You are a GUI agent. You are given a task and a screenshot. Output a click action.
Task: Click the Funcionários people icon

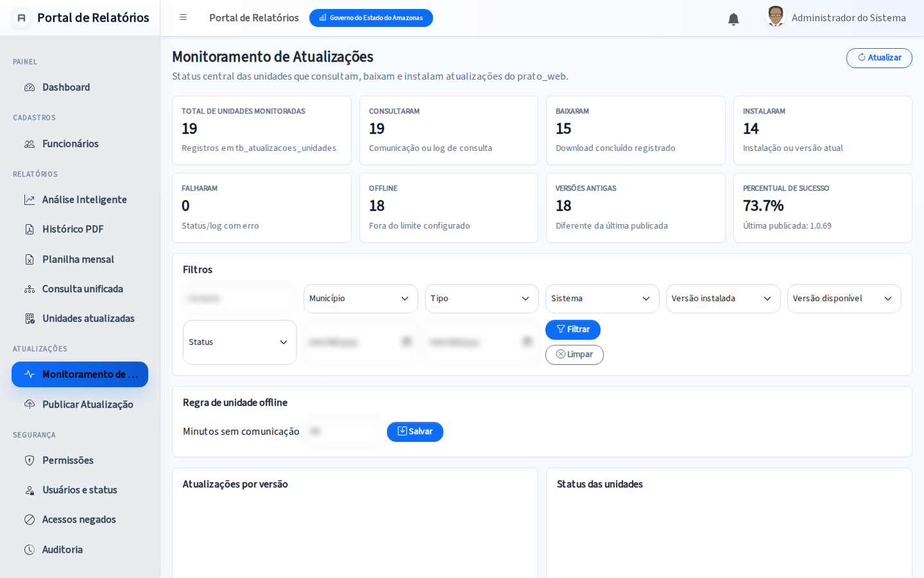(x=30, y=144)
